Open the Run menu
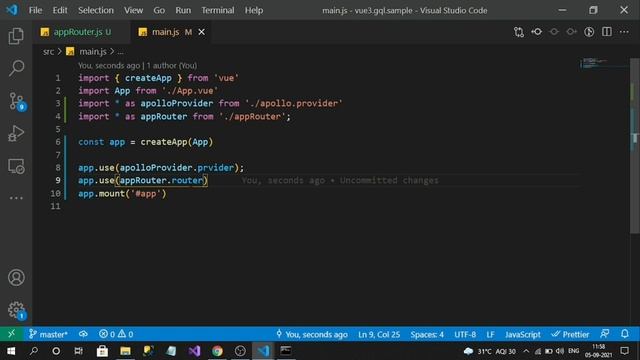The height and width of the screenshot is (360, 640). pos(183,10)
